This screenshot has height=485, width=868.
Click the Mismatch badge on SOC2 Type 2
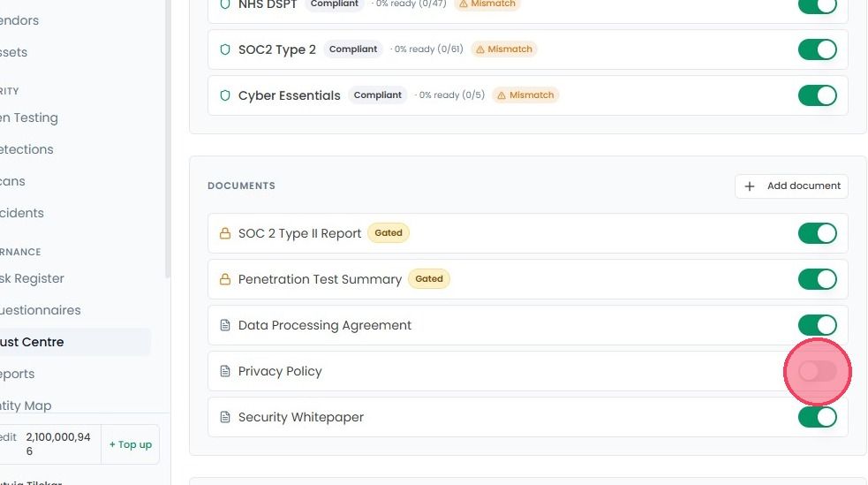[503, 49]
